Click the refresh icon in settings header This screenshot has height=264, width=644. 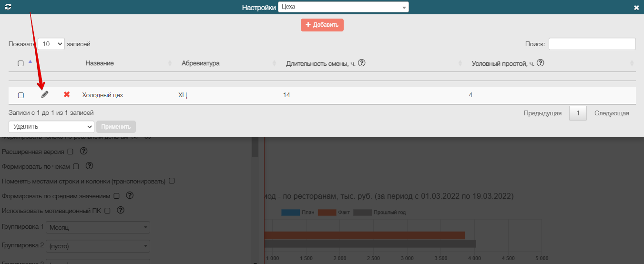[x=8, y=7]
